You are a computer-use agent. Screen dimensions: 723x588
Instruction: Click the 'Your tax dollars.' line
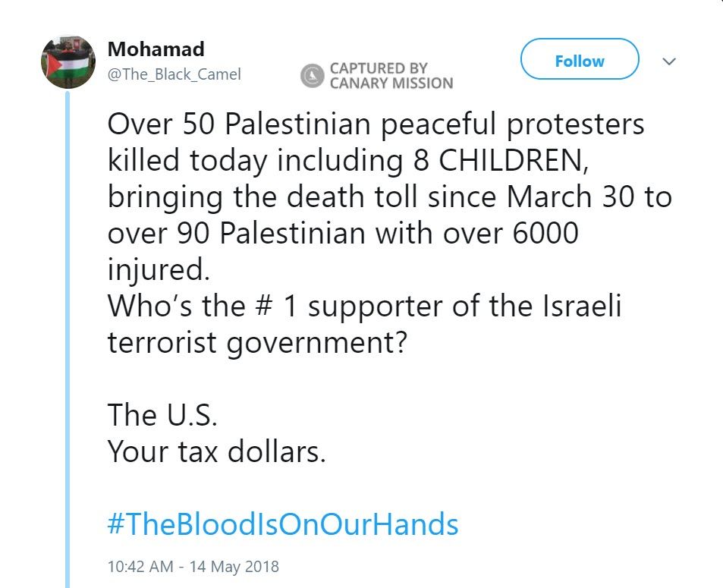[216, 451]
